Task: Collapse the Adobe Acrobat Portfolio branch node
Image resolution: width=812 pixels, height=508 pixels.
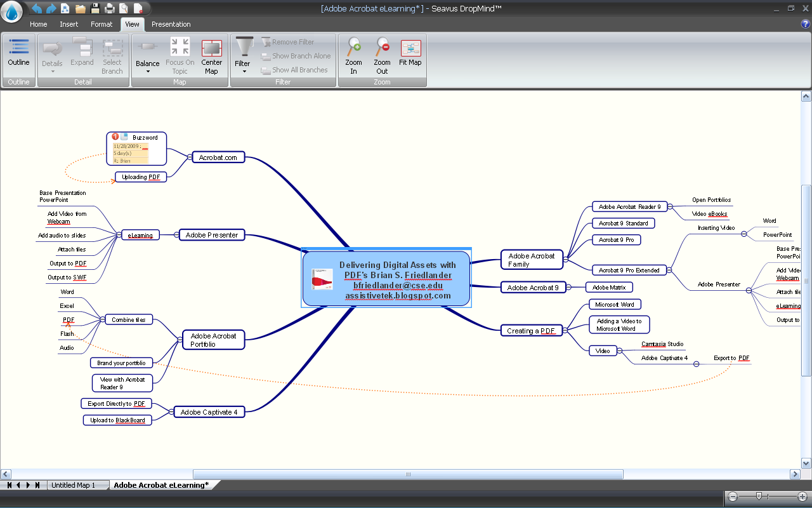Action: click(x=180, y=340)
